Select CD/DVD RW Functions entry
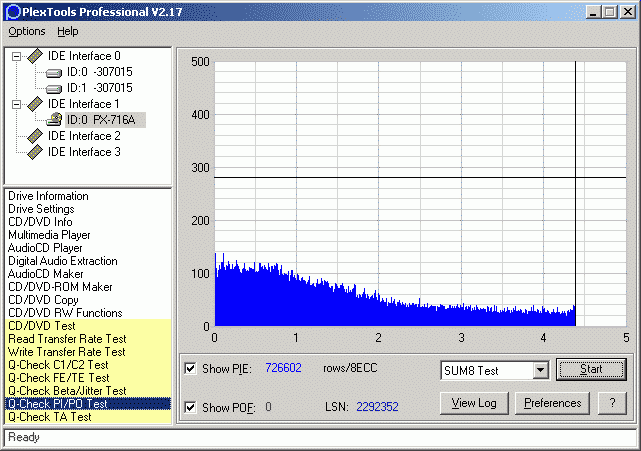641x451 pixels. coord(65,313)
